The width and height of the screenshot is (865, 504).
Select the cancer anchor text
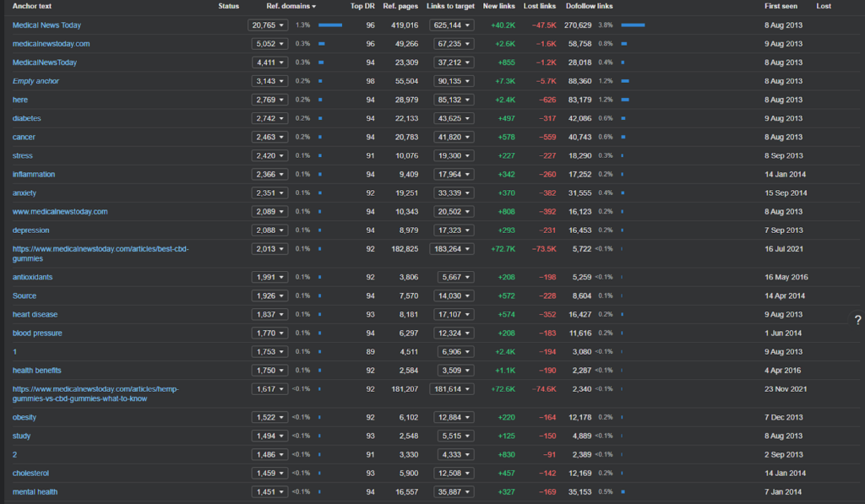pyautogui.click(x=24, y=137)
